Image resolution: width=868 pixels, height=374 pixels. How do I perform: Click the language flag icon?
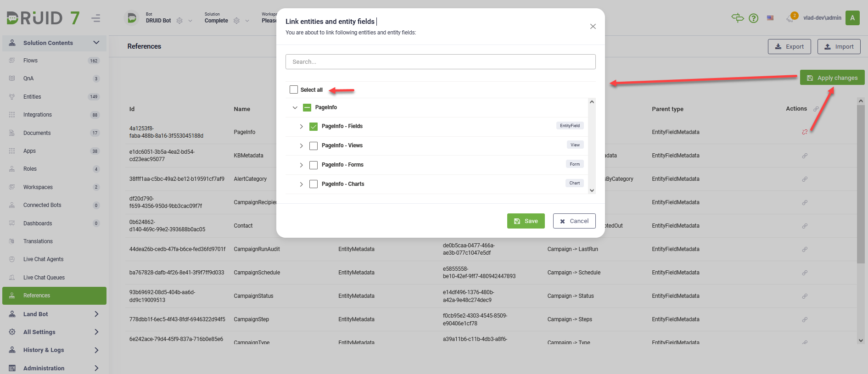770,18
